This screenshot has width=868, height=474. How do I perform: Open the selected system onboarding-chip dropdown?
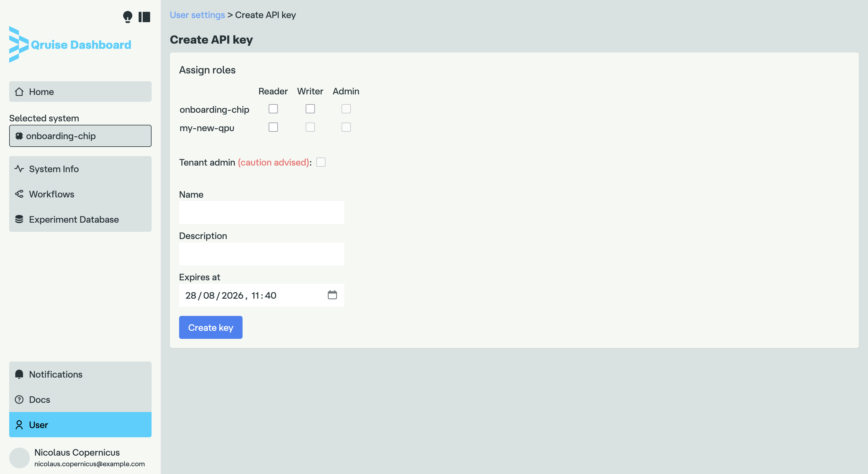(x=80, y=136)
